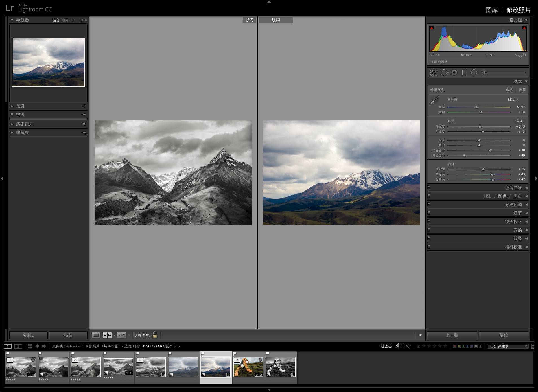
Task: Choose the radial filter tool
Action: pos(474,73)
